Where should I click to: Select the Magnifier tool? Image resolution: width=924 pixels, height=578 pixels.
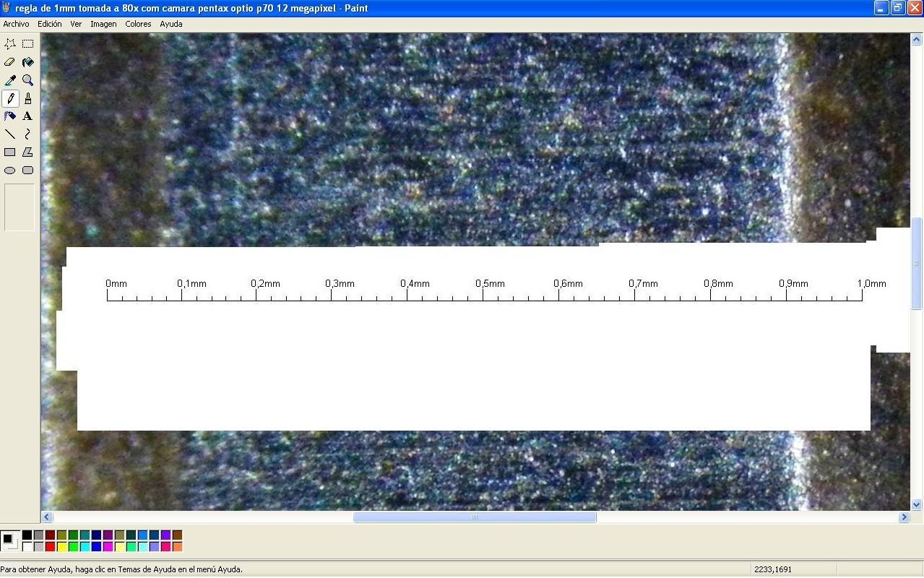[27, 80]
